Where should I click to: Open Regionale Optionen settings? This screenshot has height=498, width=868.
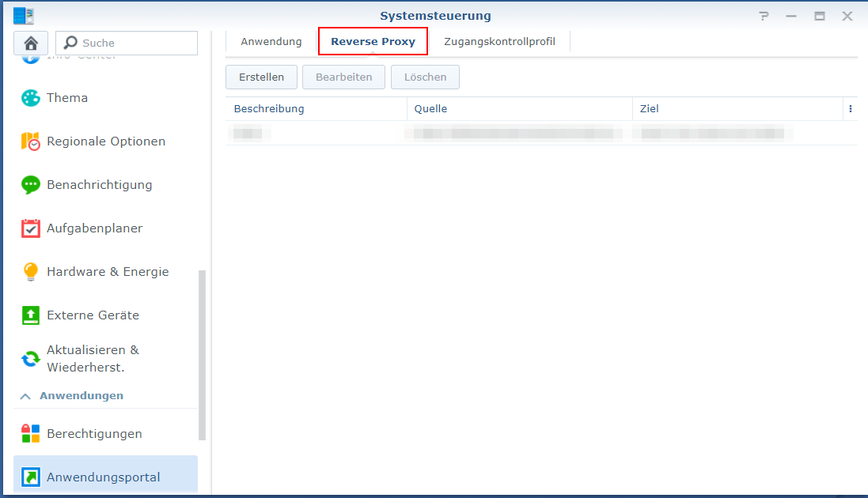pos(106,141)
